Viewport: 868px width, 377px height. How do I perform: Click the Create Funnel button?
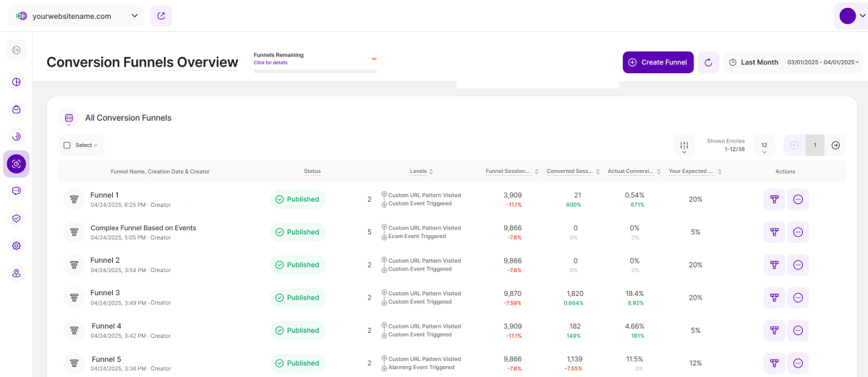coord(658,62)
